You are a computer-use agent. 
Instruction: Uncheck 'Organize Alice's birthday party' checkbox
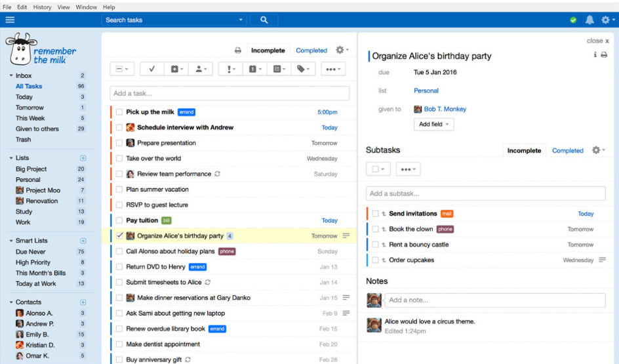pos(119,235)
